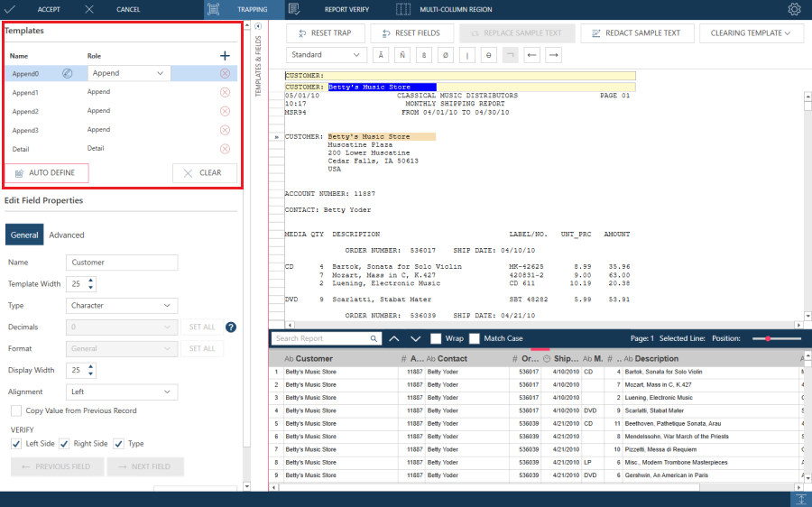Adjust the Position slider

click(x=769, y=338)
